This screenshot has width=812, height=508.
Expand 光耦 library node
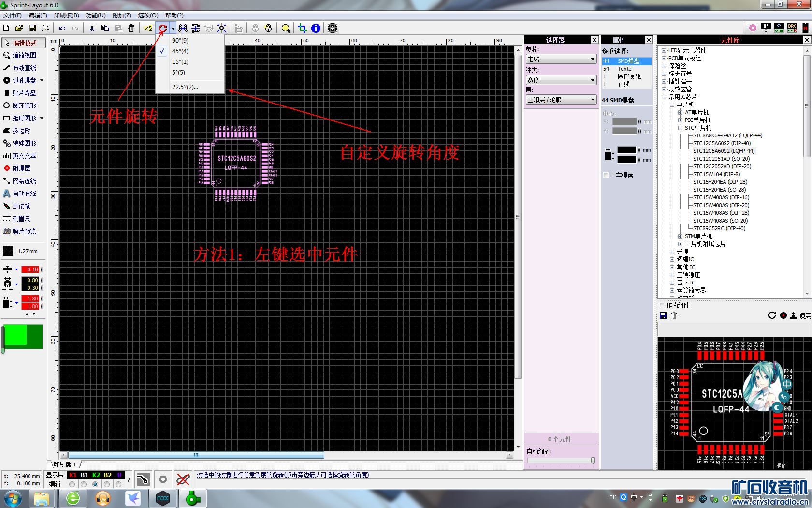tap(672, 252)
